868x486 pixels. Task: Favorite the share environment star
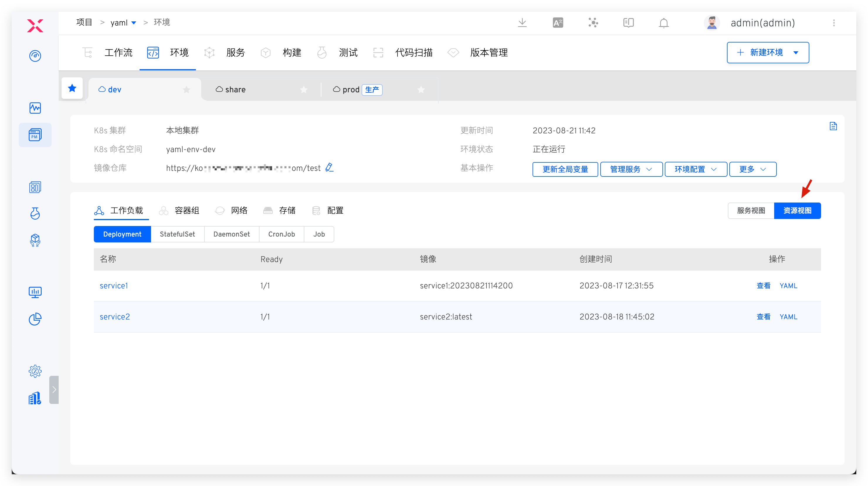coord(304,90)
